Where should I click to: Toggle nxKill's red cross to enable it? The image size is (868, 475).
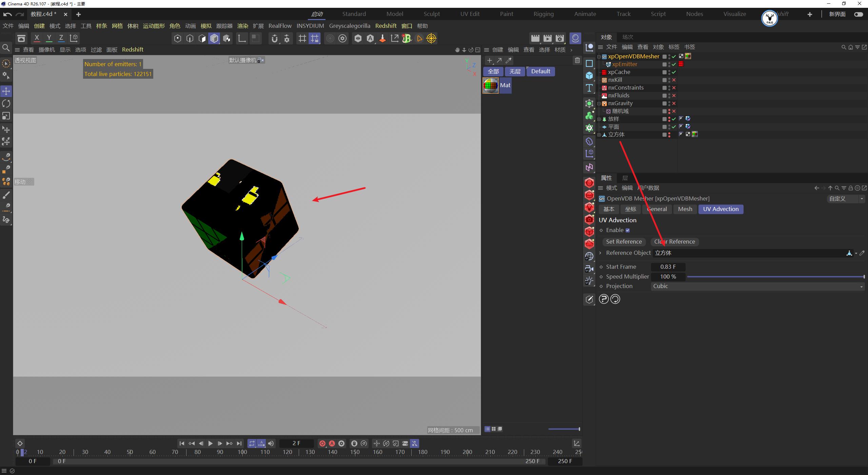coord(674,80)
